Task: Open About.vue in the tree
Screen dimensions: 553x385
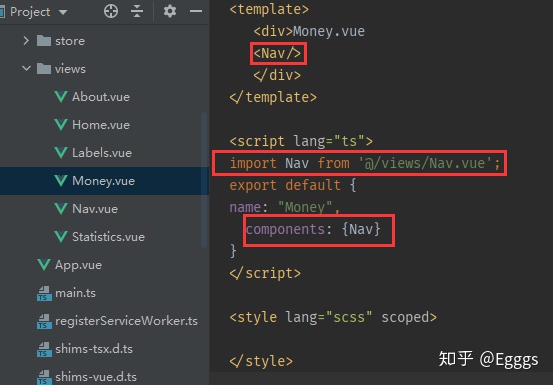Action: coord(101,97)
